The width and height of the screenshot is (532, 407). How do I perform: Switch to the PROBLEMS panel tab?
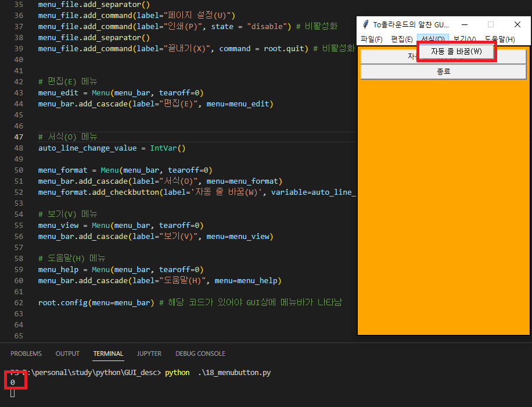[26, 354]
